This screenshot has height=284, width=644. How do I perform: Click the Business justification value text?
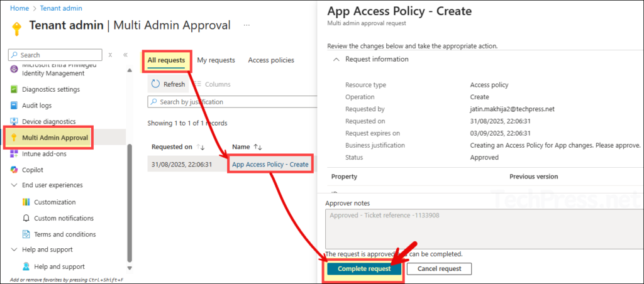(x=555, y=145)
